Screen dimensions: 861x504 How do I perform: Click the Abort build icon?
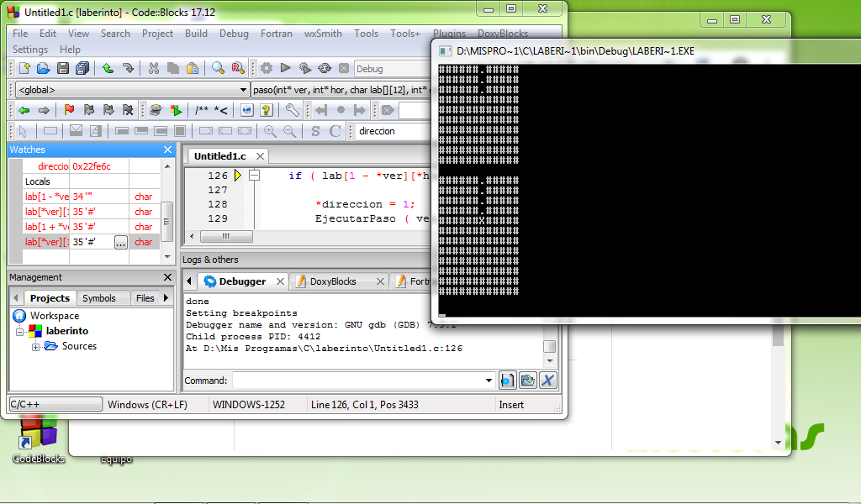point(344,69)
